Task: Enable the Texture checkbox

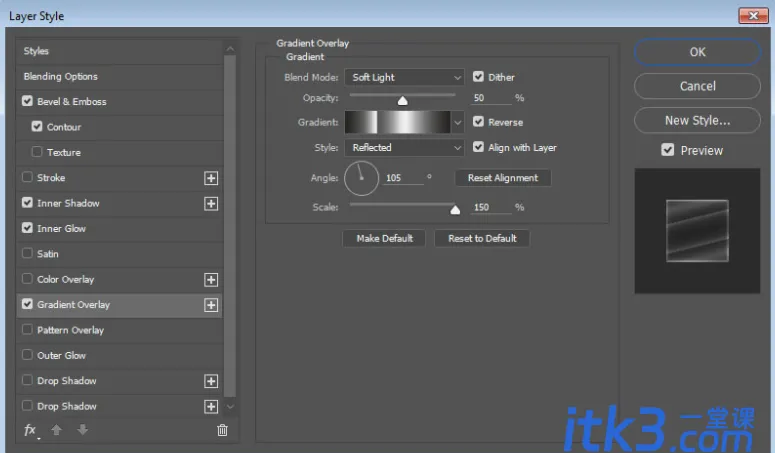Action: (x=37, y=152)
